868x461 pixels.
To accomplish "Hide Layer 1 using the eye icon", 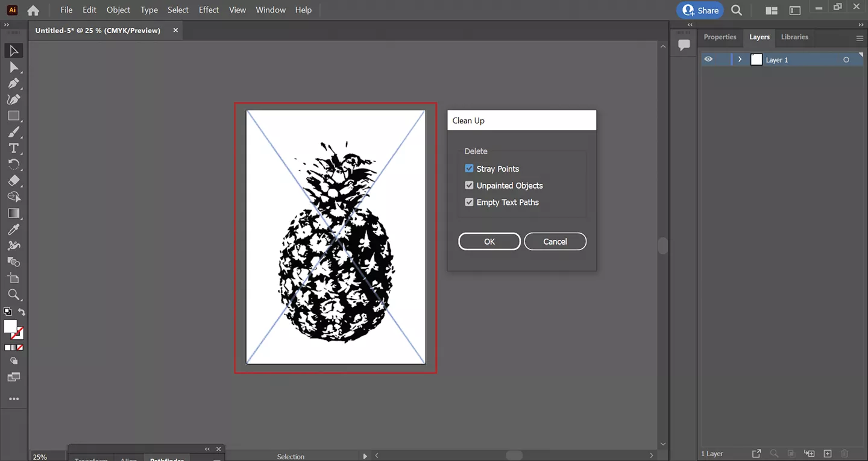I will (708, 60).
